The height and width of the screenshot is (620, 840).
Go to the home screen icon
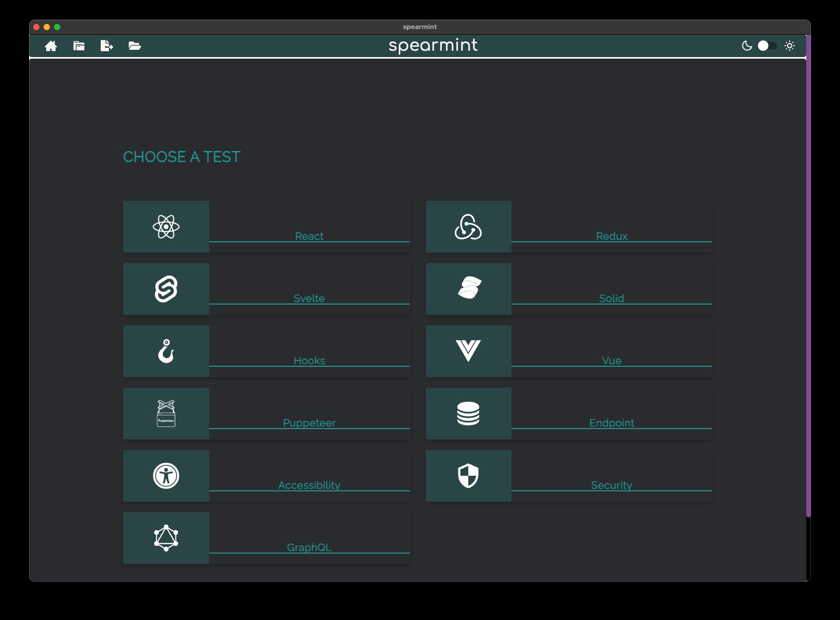[51, 46]
